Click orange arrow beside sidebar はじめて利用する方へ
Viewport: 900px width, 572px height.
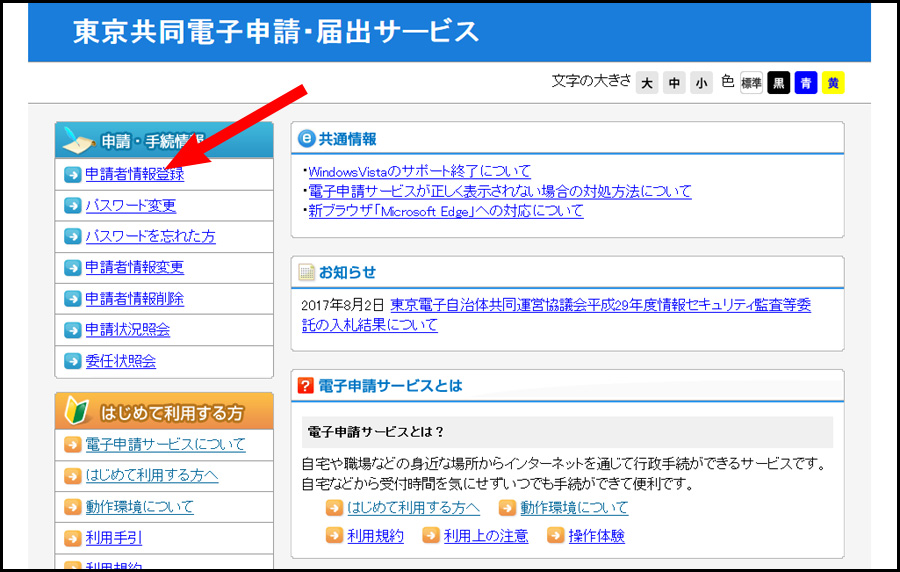pos(72,476)
